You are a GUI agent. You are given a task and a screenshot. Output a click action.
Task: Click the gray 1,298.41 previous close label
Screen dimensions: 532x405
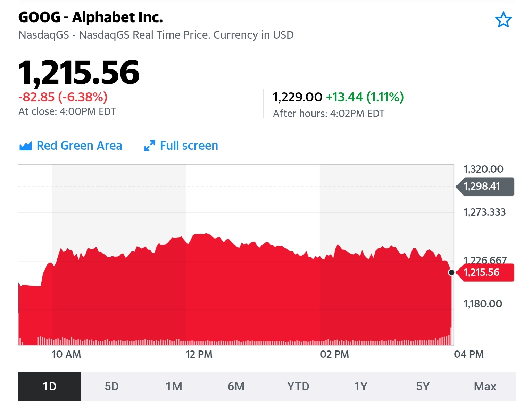click(485, 187)
